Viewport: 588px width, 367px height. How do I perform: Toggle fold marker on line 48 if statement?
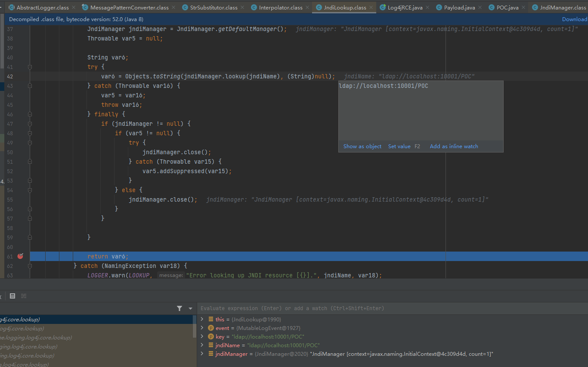click(30, 133)
